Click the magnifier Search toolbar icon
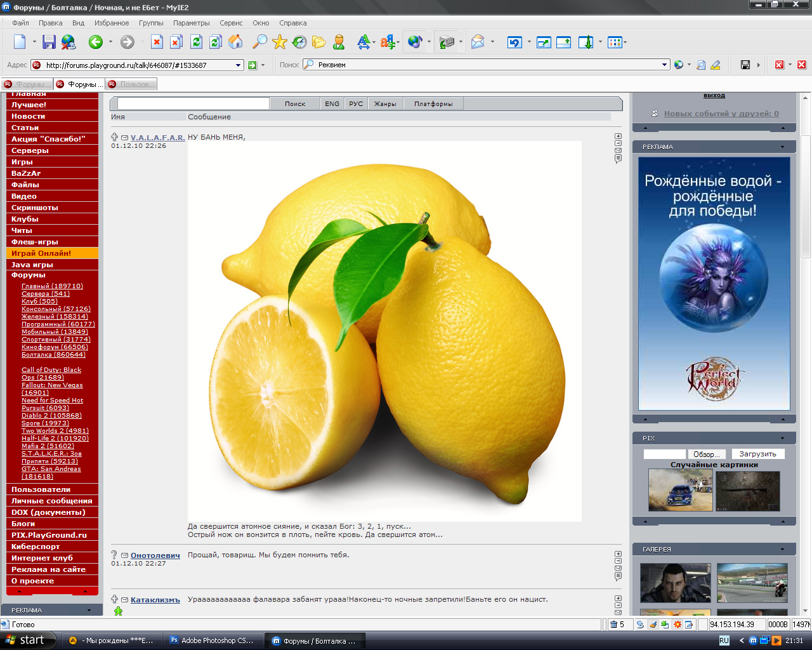 point(259,42)
